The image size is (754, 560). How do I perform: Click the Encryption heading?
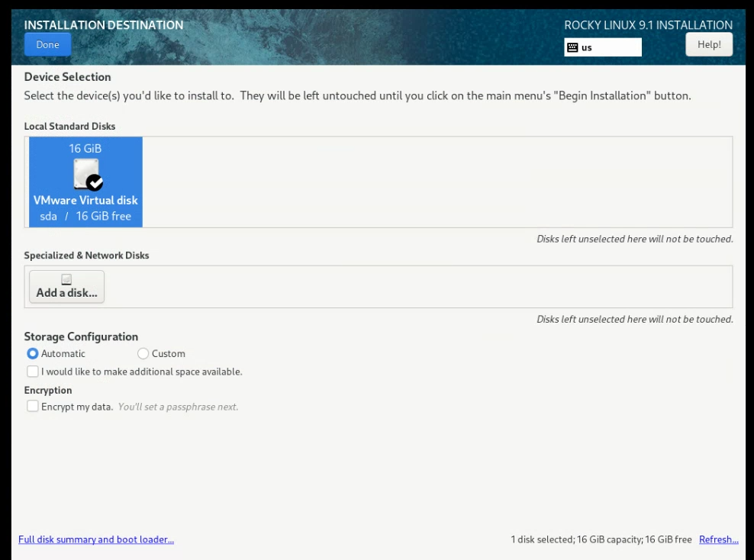[47, 391]
